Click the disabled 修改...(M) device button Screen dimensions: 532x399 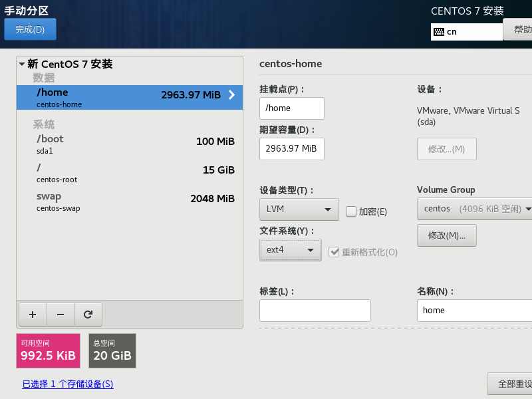[x=446, y=149]
